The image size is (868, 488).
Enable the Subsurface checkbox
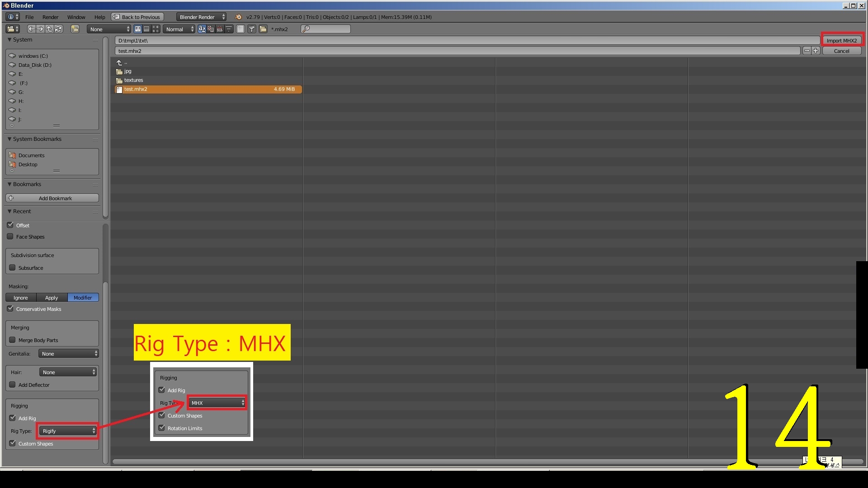[x=13, y=267]
